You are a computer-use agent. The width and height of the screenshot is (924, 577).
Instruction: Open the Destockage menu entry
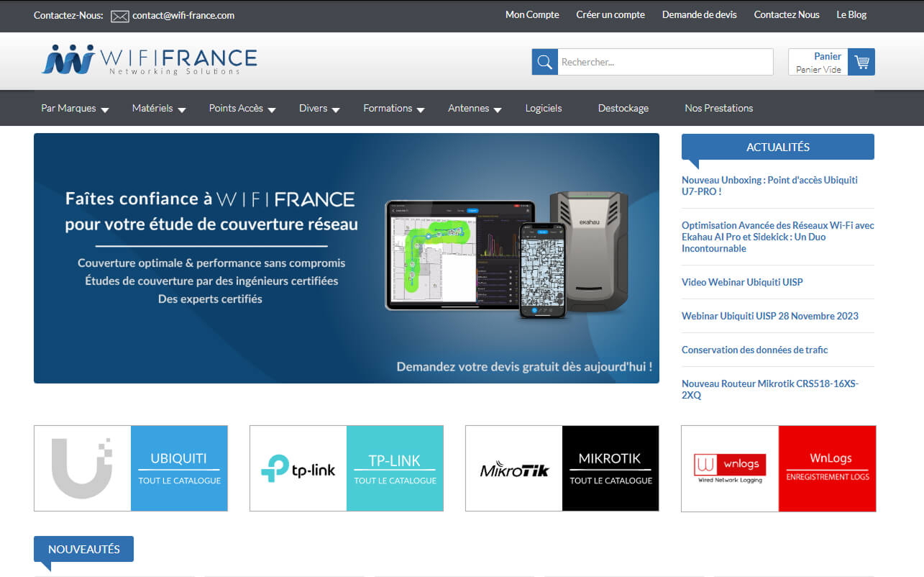click(623, 108)
